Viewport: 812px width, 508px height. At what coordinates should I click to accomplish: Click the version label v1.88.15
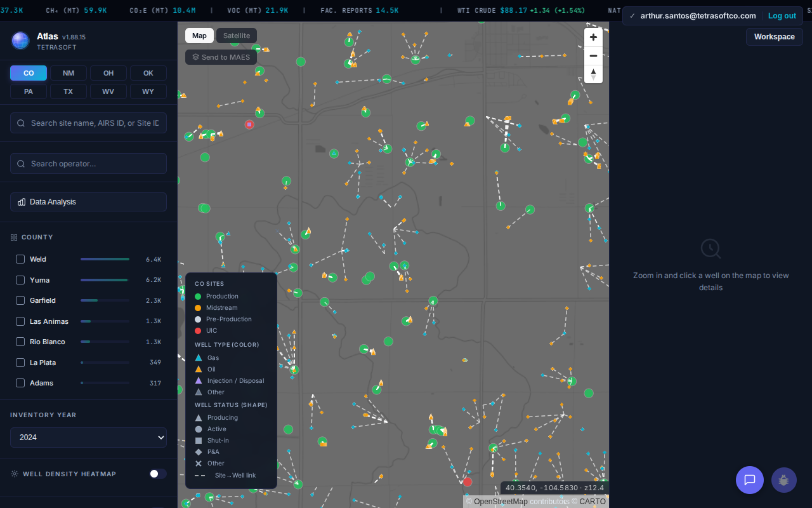coord(74,37)
